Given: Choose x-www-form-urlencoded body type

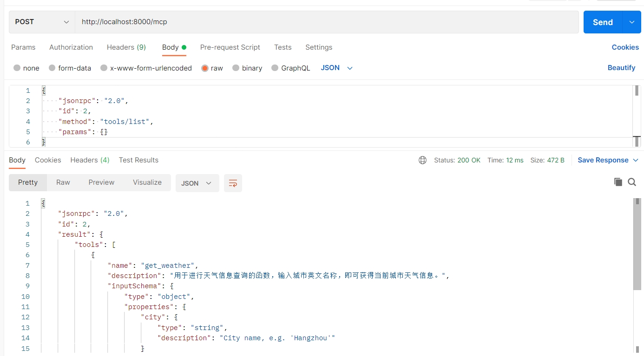Looking at the screenshot, I should (x=104, y=68).
